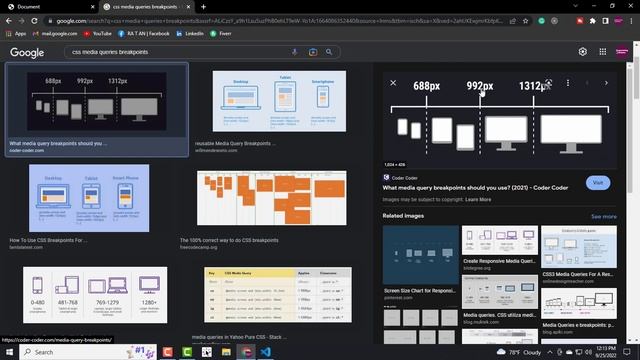Close the css media queries tab

188,7
